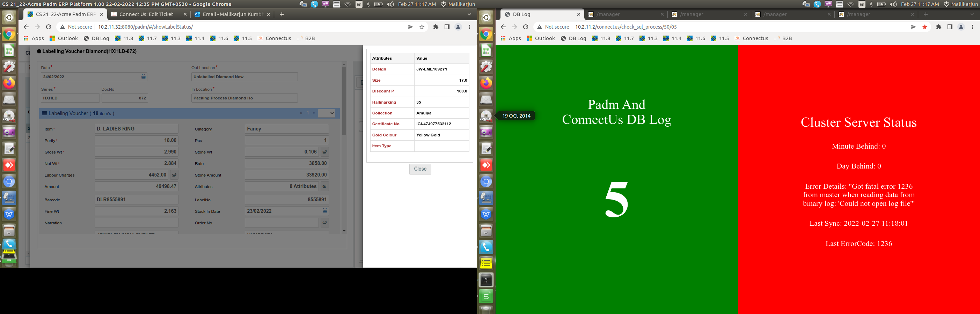Screen dimensions: 980x314
Task: Go back in left Chrome window
Action: click(26, 27)
